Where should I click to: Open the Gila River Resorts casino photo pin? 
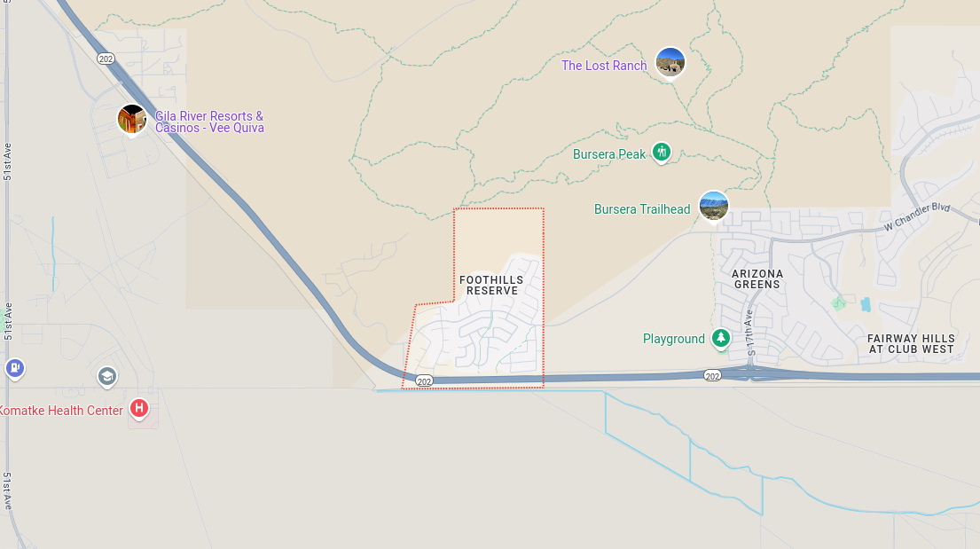132,120
